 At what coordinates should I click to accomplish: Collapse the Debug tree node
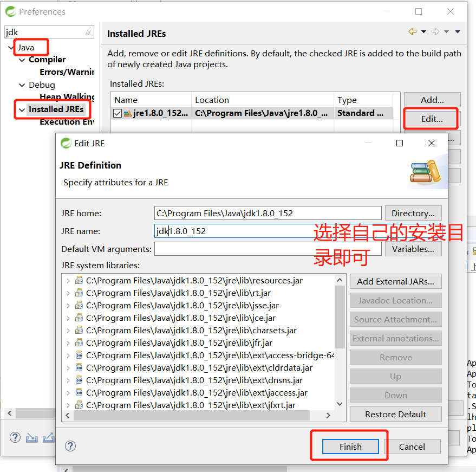[22, 85]
